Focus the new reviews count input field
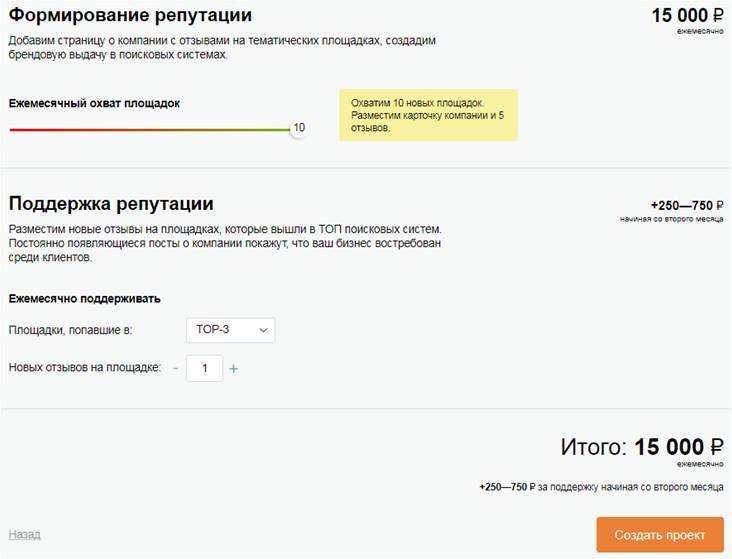The height and width of the screenshot is (559, 732). pos(204,369)
